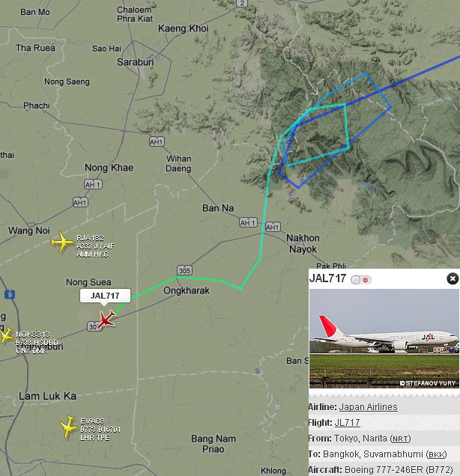Select the EVA68 yellow aircraft marker
460x476 pixels.
tap(69, 427)
